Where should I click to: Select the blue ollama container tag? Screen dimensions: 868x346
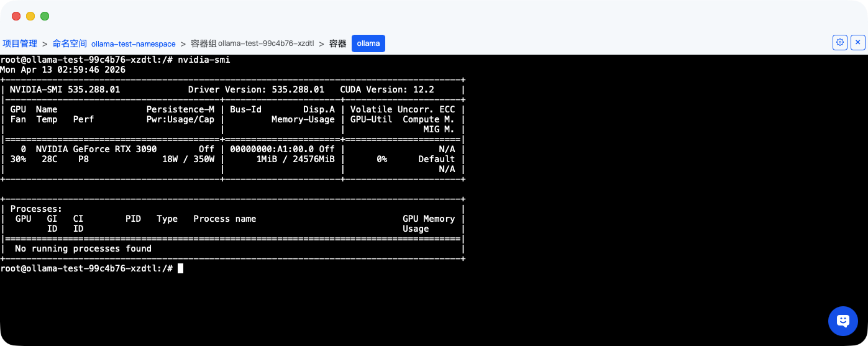pyautogui.click(x=368, y=43)
